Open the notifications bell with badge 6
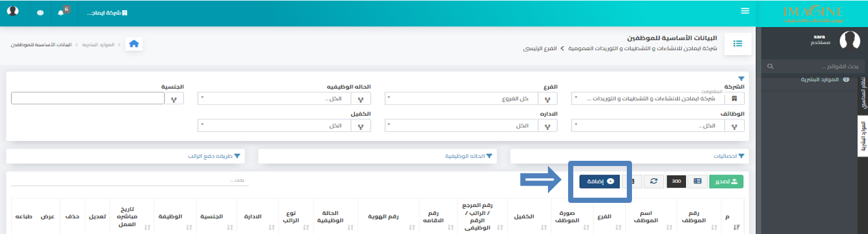The image size is (868, 234). coord(61,12)
